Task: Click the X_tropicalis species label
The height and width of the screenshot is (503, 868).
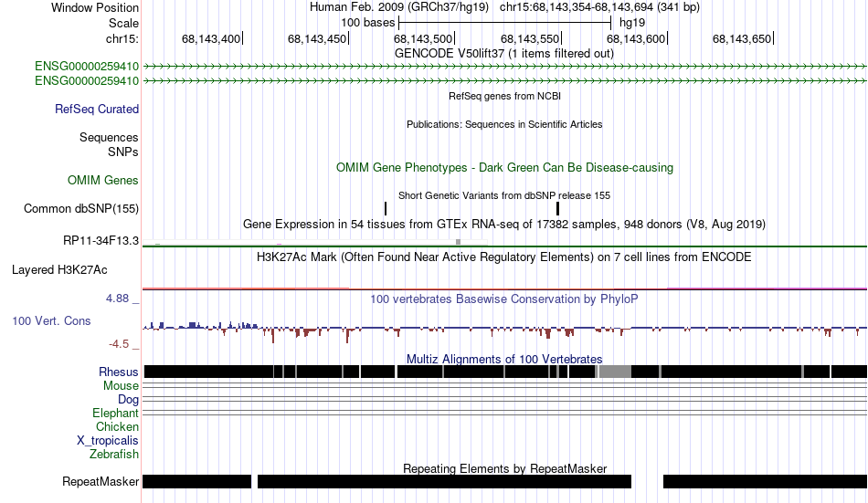Action: tap(108, 441)
